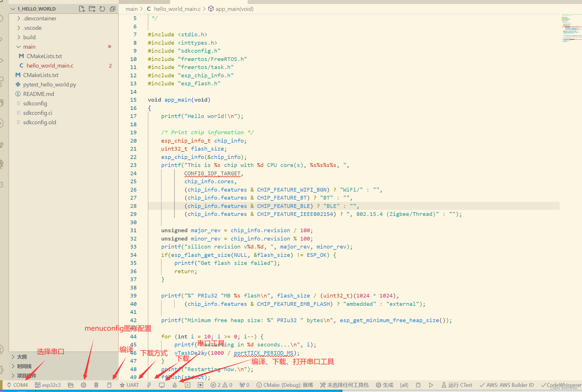Click line number 28 in gutter

(x=133, y=206)
